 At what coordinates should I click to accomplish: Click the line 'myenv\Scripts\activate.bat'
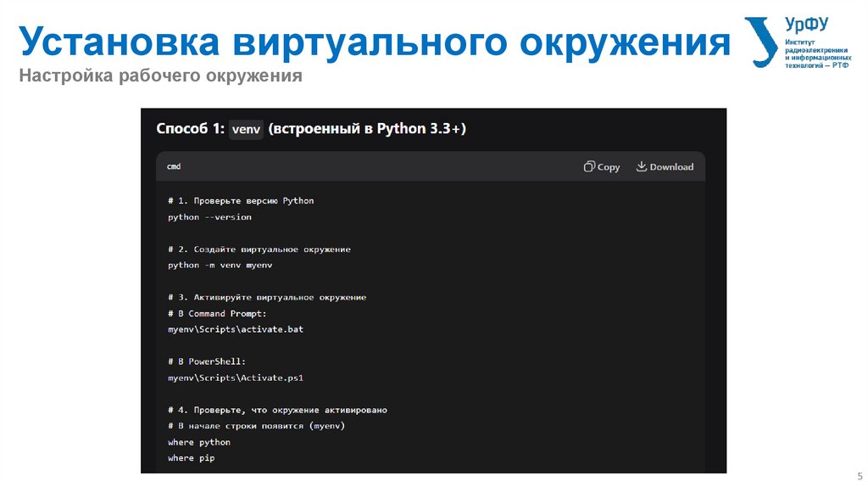pos(236,329)
